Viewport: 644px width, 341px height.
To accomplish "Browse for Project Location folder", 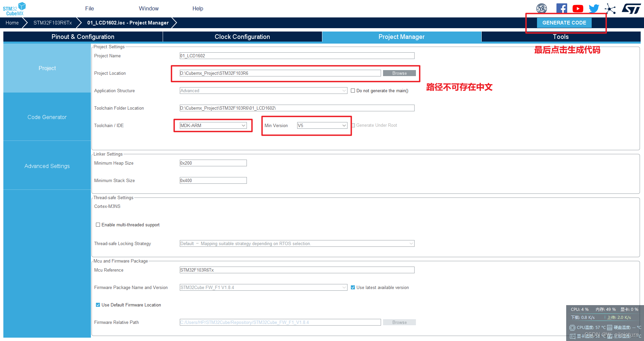I will point(399,73).
